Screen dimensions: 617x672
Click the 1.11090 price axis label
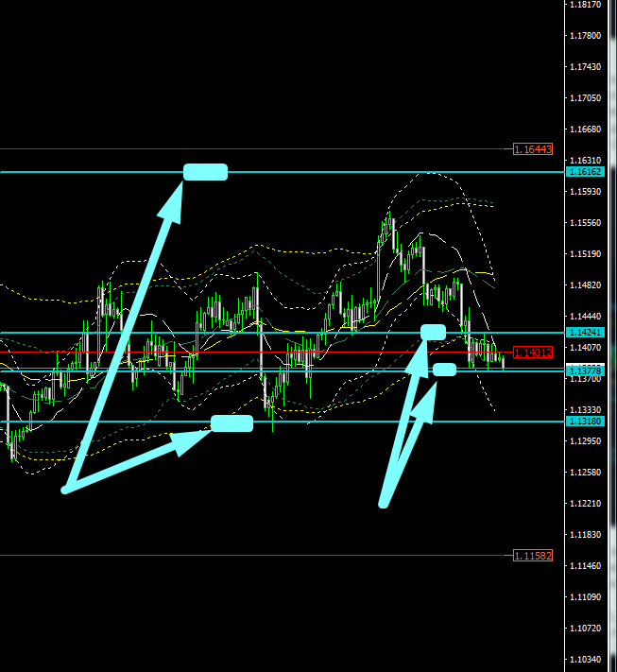coord(587,596)
